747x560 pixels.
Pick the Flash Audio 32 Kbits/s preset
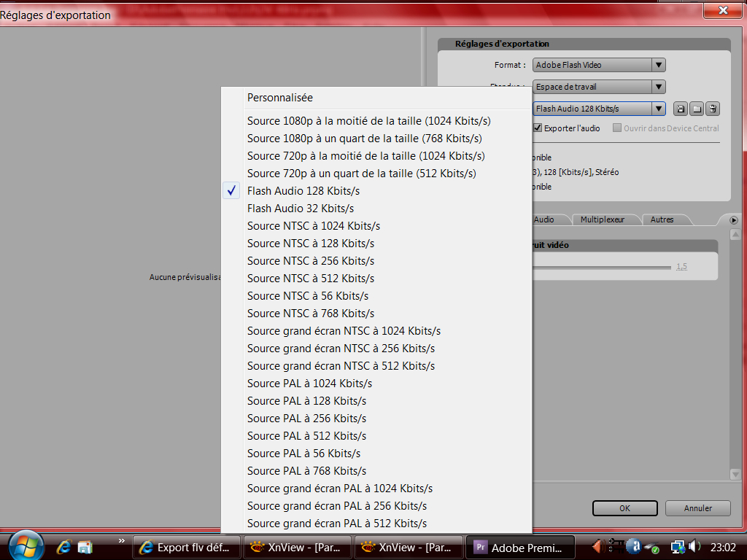(376, 209)
